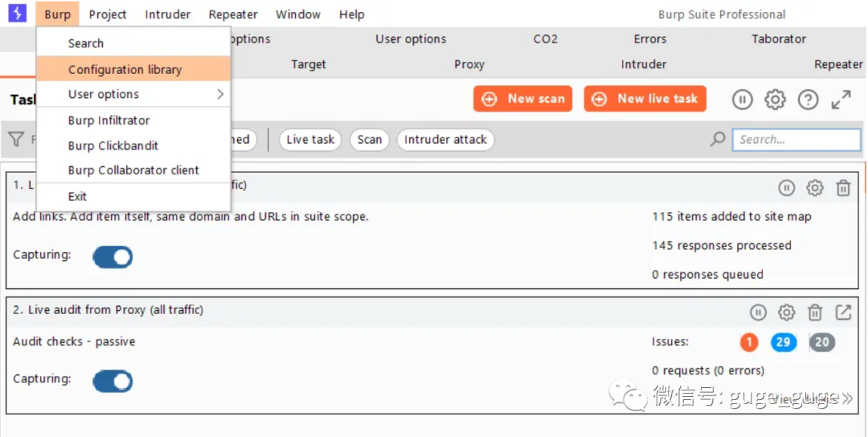Toggle Capturing switch for Live audit task

(113, 382)
